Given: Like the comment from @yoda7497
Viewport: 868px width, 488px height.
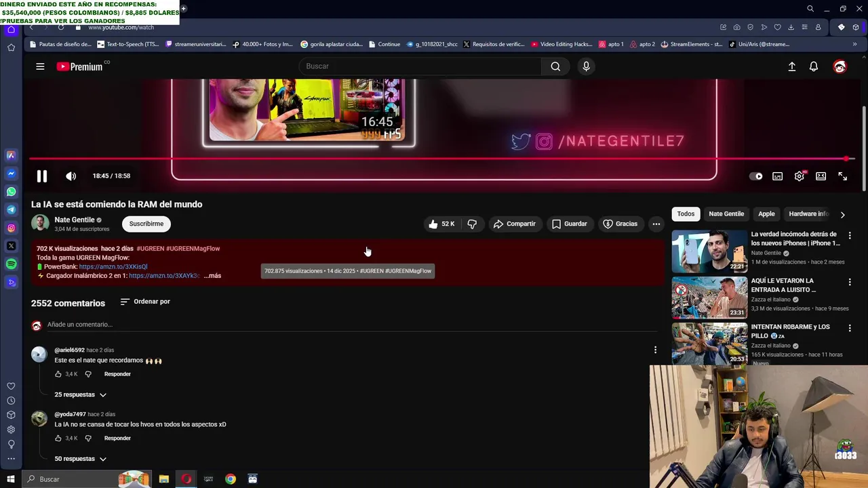Looking at the screenshot, I should click(58, 439).
